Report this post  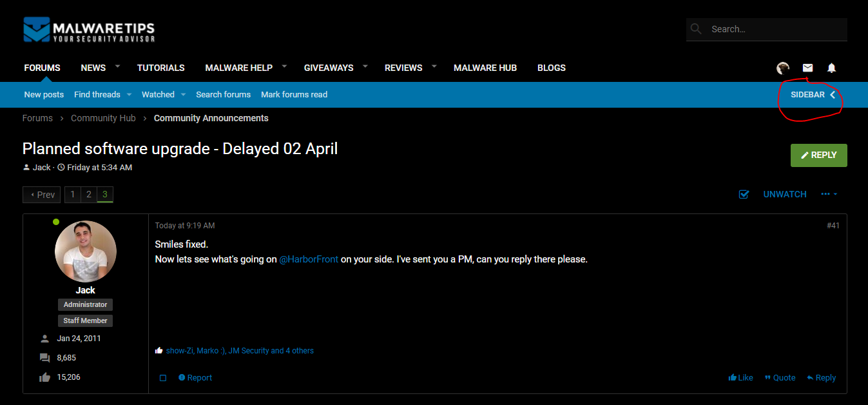point(195,378)
